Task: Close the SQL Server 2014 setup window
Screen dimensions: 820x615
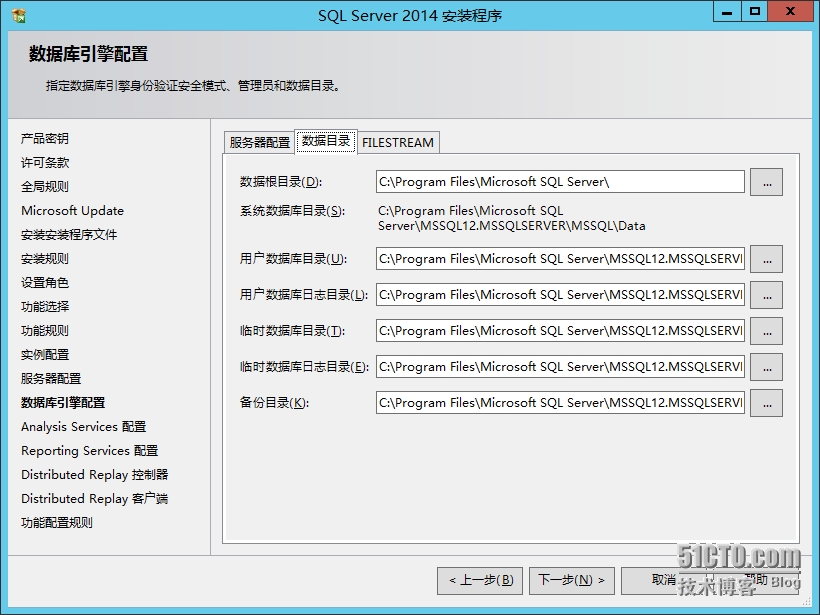Action: pos(790,12)
